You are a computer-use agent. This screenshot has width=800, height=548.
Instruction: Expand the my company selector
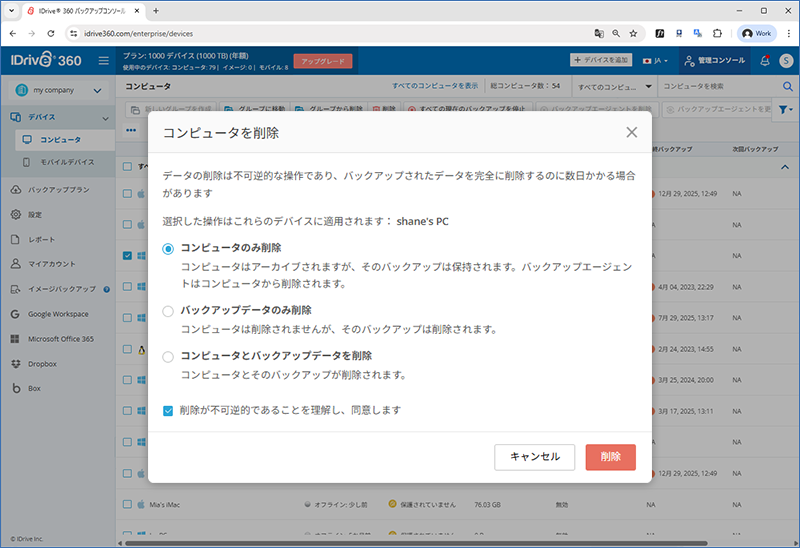tap(58, 91)
